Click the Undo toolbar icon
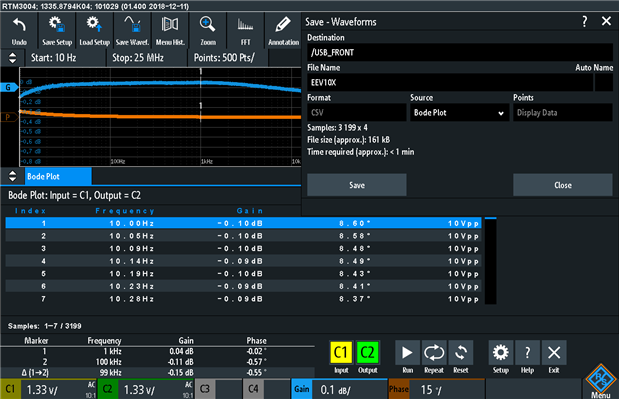The height and width of the screenshot is (399, 619). [19, 31]
